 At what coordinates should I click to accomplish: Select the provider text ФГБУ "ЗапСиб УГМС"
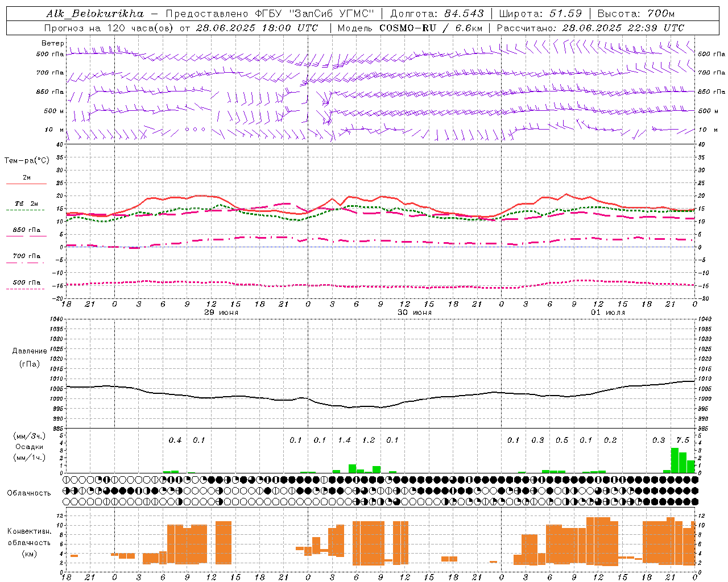point(315,14)
